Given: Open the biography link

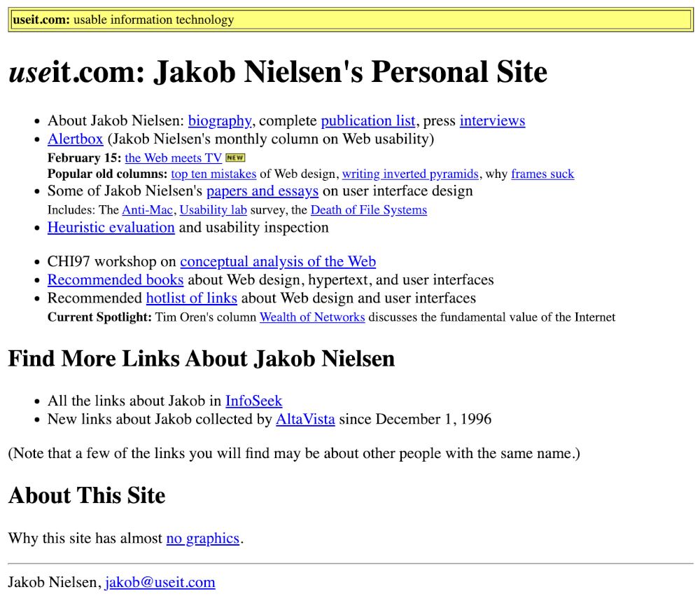Looking at the screenshot, I should pos(220,120).
